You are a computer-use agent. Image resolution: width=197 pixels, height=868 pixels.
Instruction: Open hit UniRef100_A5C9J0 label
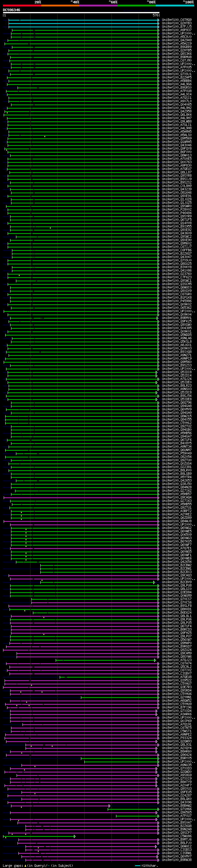point(177,37)
